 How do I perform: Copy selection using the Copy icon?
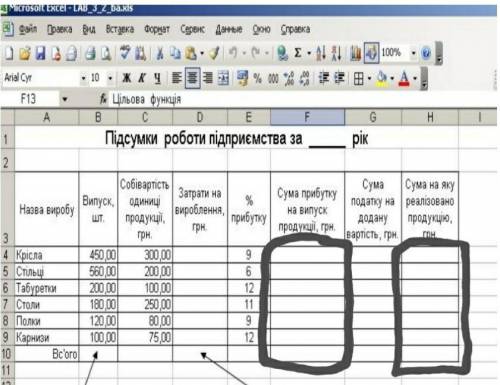175,53
